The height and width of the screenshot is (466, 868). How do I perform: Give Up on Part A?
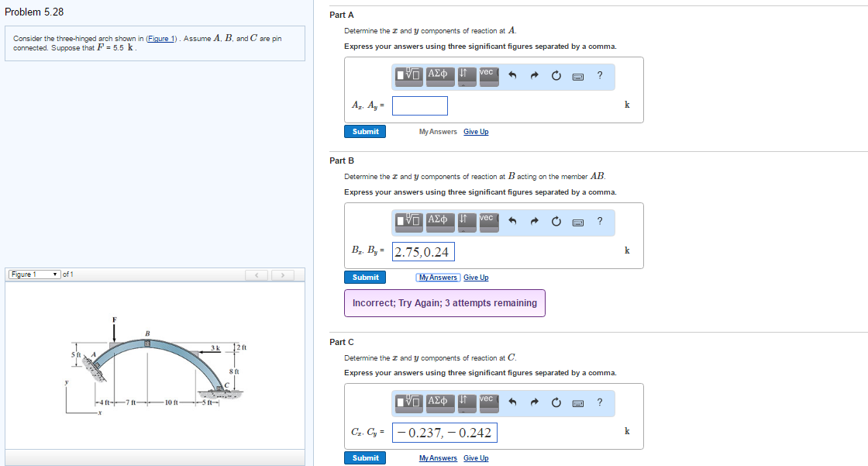tap(475, 131)
